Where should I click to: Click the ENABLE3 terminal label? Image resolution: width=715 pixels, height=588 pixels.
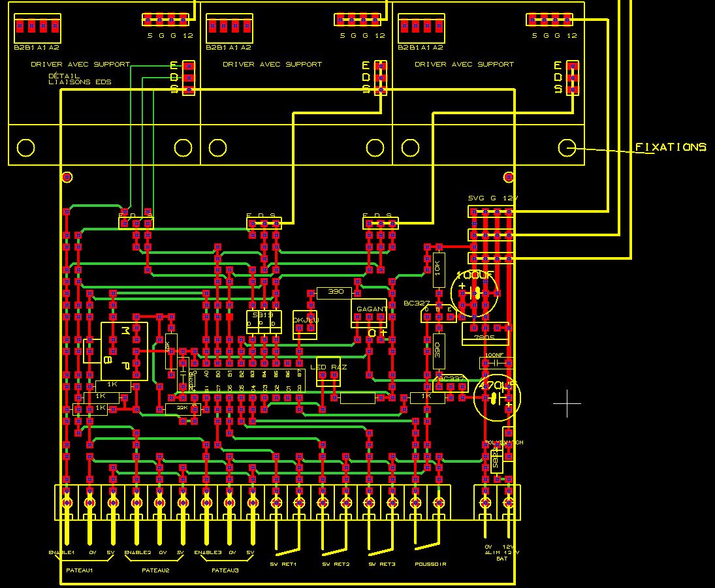208,553
